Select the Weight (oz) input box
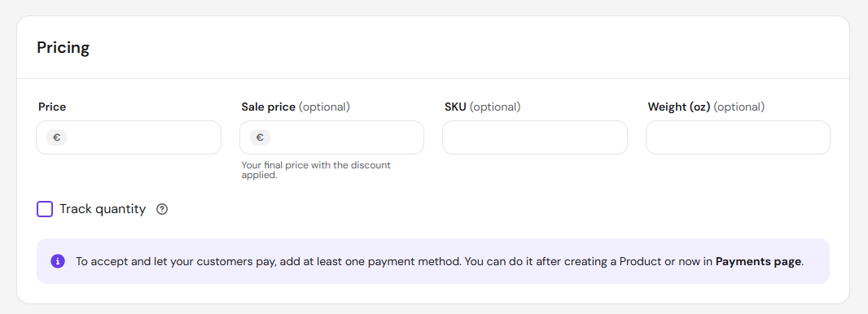The width and height of the screenshot is (868, 314). (x=738, y=137)
